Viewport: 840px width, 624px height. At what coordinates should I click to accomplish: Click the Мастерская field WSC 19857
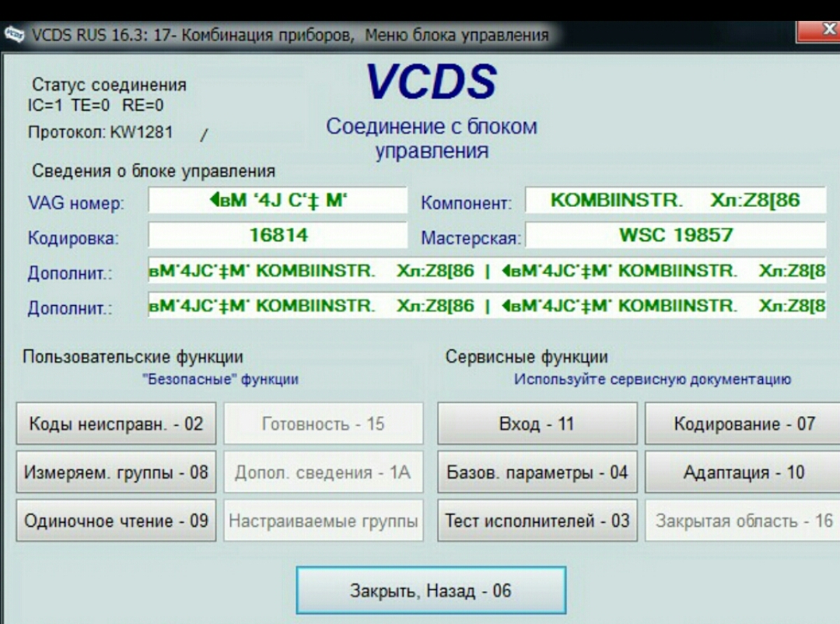click(x=676, y=235)
